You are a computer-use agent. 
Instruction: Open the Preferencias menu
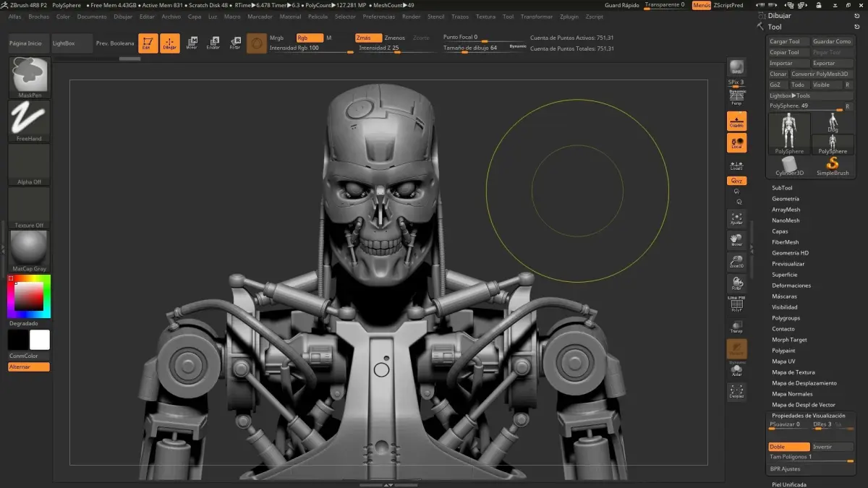point(378,16)
